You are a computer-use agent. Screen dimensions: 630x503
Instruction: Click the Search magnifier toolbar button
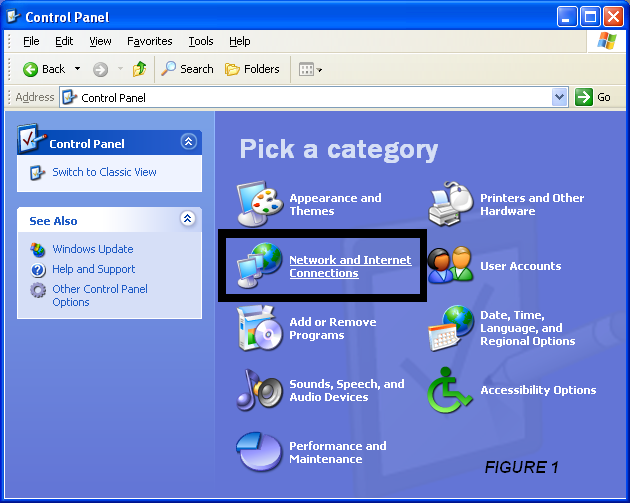point(187,69)
